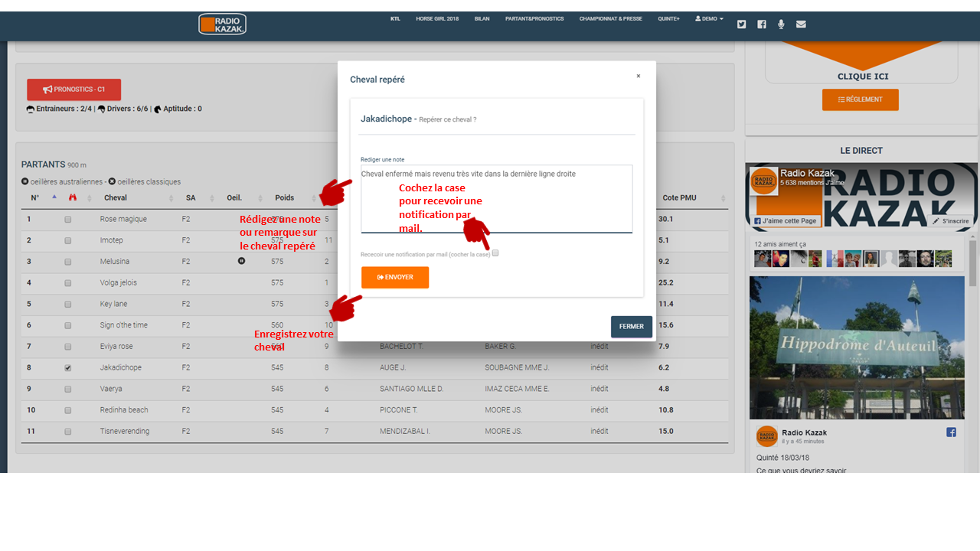Click the orange RÈGLEMENT button
Image resolution: width=980 pixels, height=551 pixels.
(x=861, y=99)
